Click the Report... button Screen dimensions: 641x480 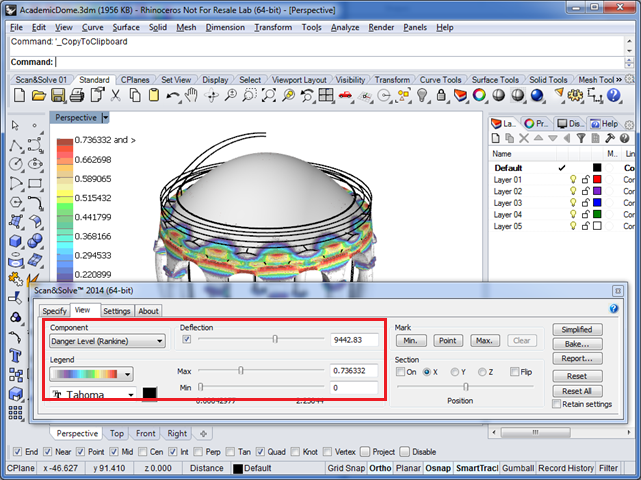[577, 359]
